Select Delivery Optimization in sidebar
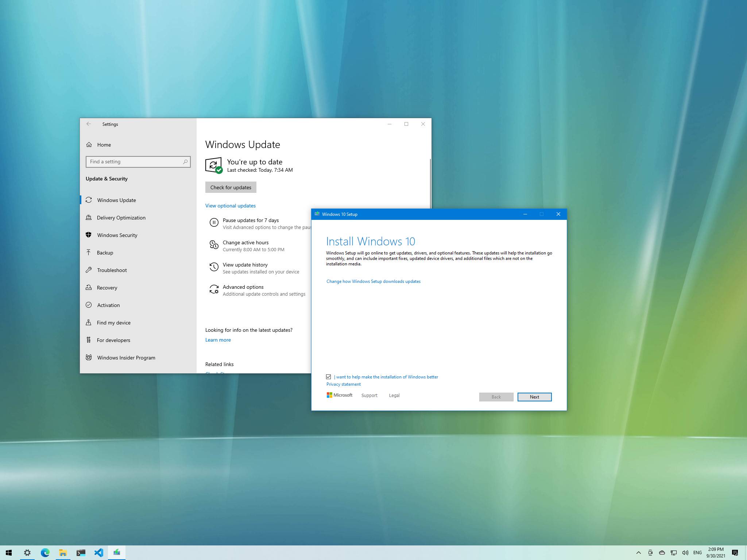Screen dimensions: 747x560 121,218
